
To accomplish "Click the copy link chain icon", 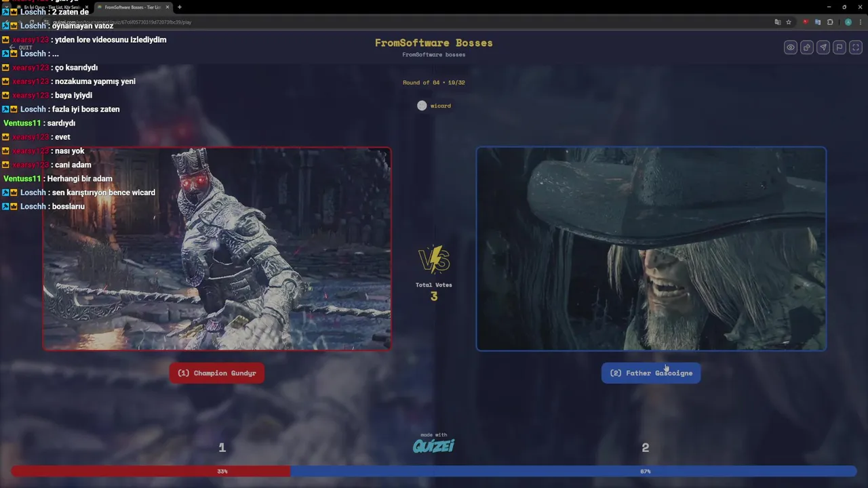I will [807, 47].
